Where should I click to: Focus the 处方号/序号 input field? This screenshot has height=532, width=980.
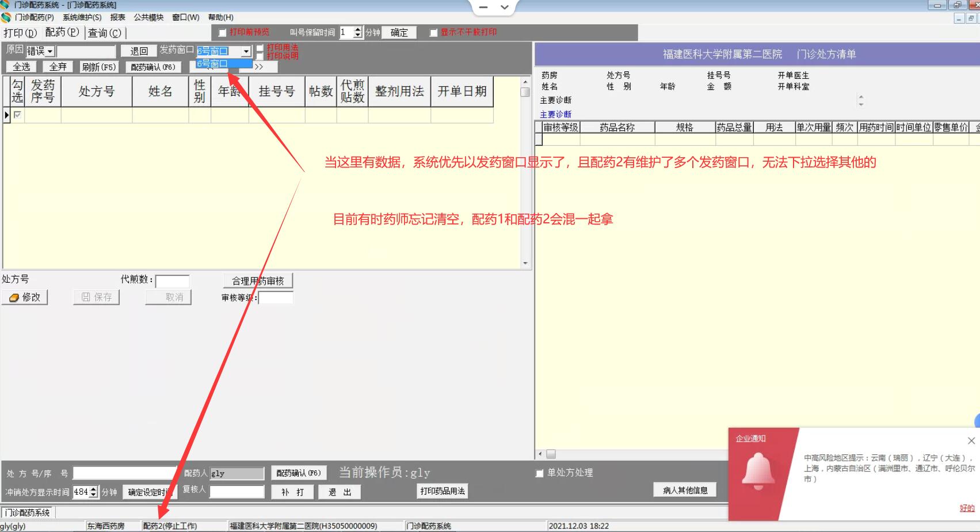[124, 473]
